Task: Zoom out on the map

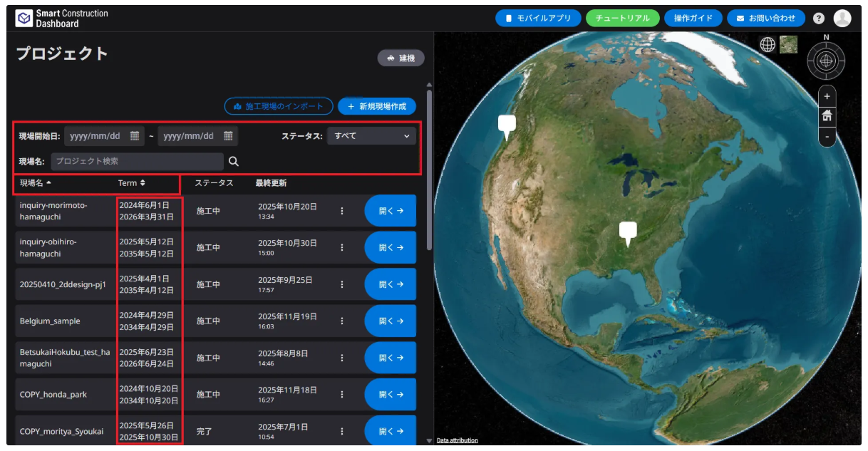Action: click(827, 135)
